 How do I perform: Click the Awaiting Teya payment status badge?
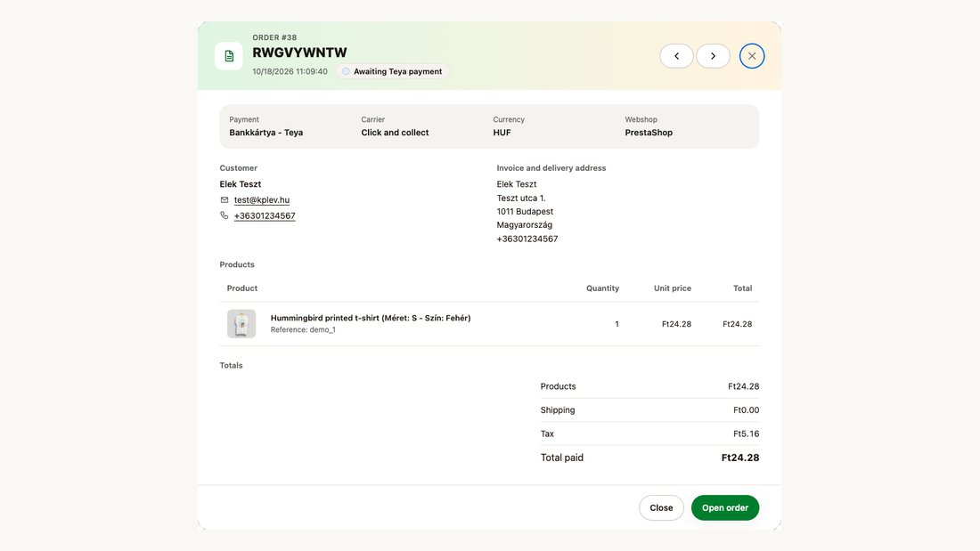(x=393, y=71)
